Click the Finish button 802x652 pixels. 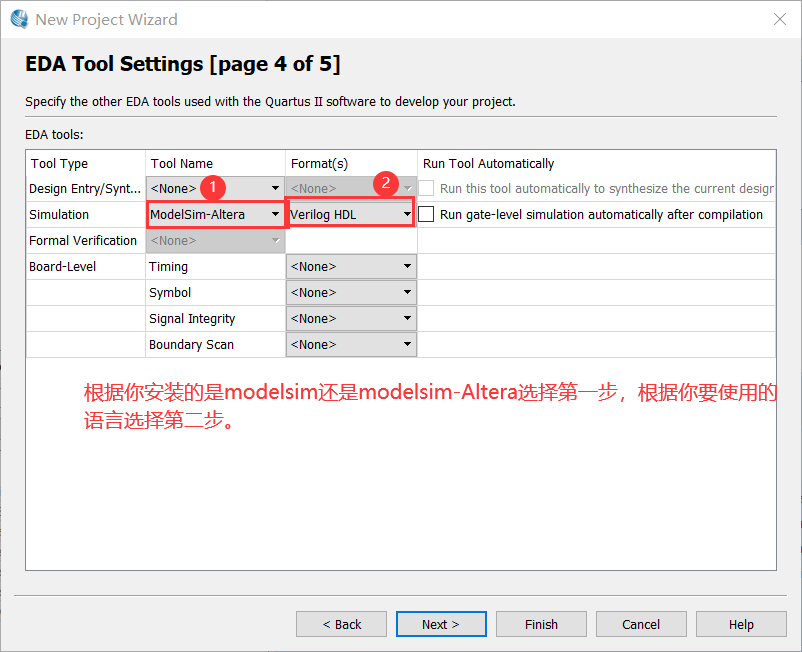coord(541,624)
